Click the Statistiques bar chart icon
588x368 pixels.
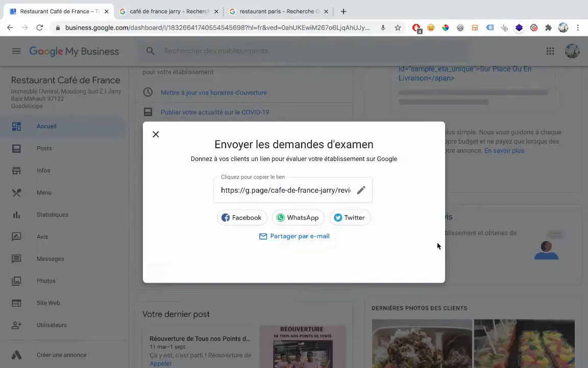[16, 215]
